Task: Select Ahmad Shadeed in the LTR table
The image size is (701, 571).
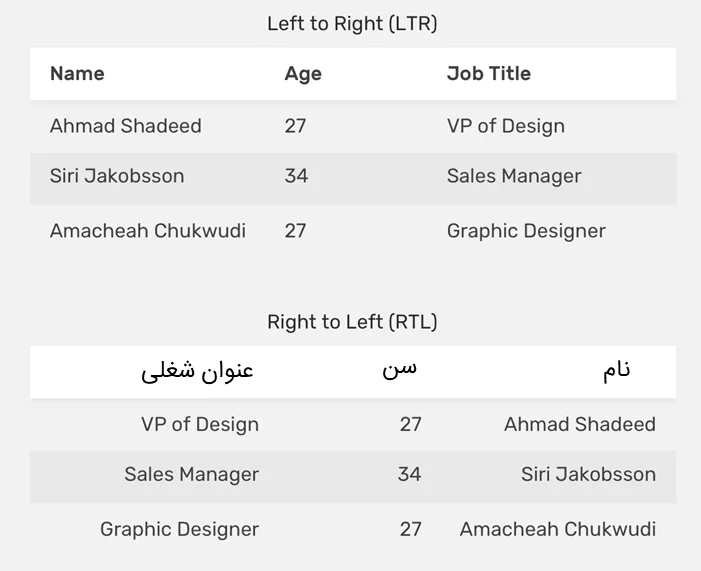Action: pos(125,126)
